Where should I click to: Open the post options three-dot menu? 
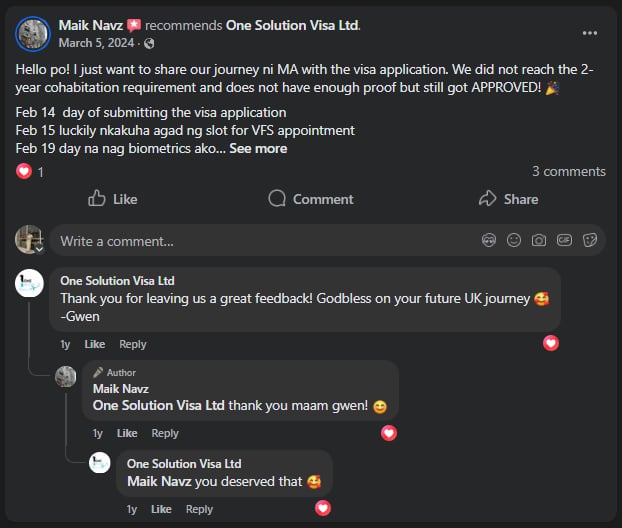(x=590, y=33)
